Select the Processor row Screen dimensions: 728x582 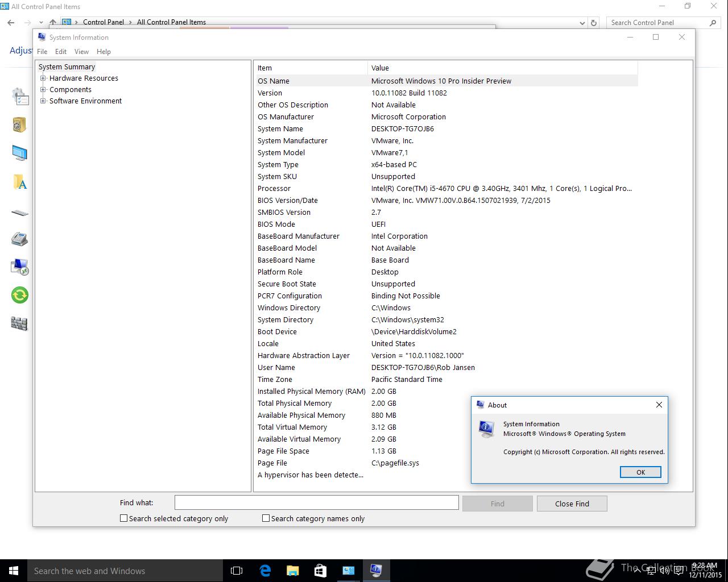coord(446,188)
